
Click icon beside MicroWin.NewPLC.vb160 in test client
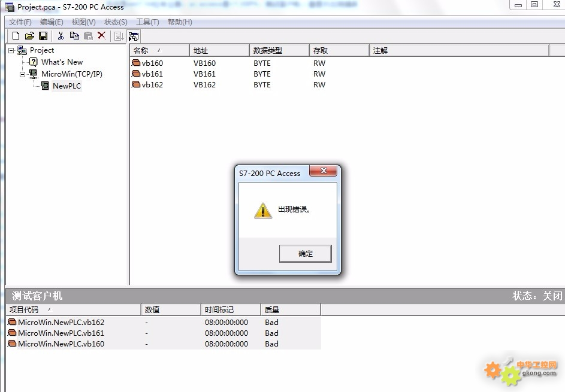coord(12,344)
